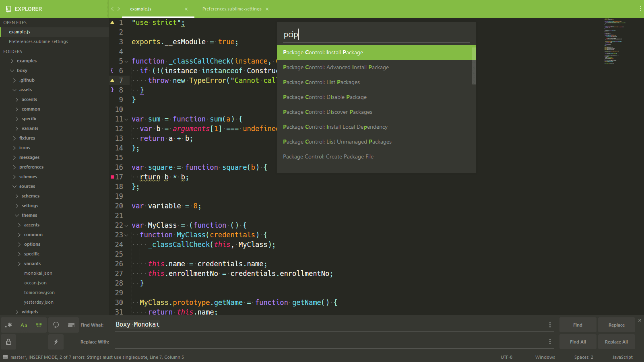Select Package Control: List Packages command
Screen dimensions: 644x362
pyautogui.click(x=321, y=82)
